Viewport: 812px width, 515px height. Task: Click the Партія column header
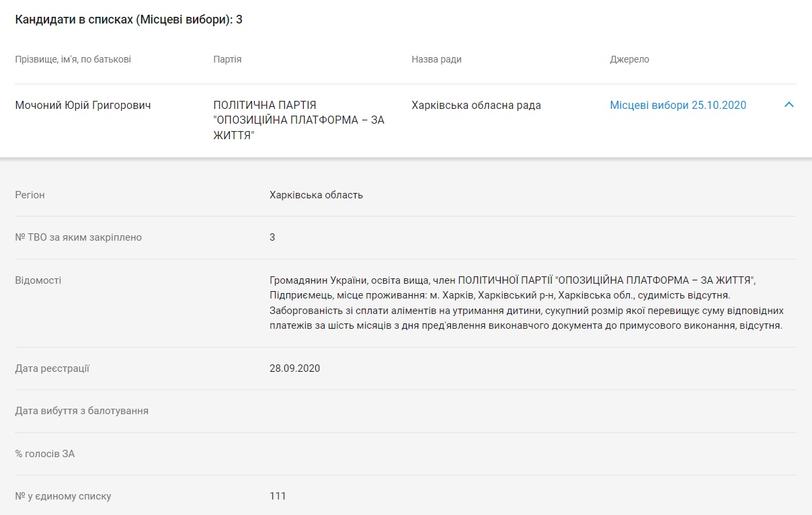[227, 59]
